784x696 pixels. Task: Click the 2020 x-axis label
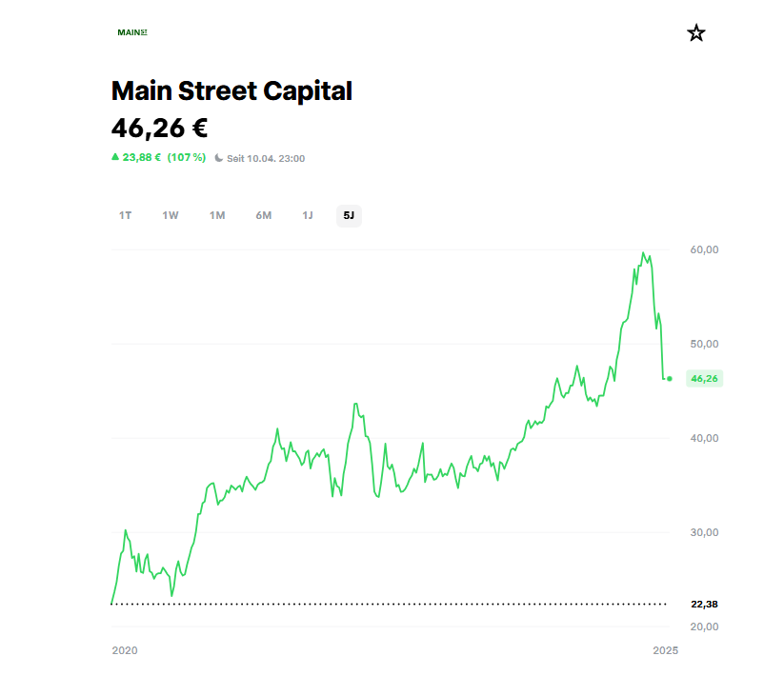[125, 651]
